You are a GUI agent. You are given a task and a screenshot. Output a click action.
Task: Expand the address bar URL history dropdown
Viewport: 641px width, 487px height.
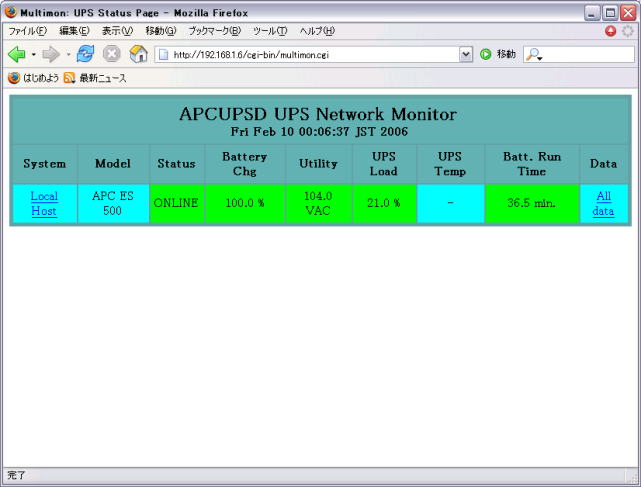click(466, 54)
